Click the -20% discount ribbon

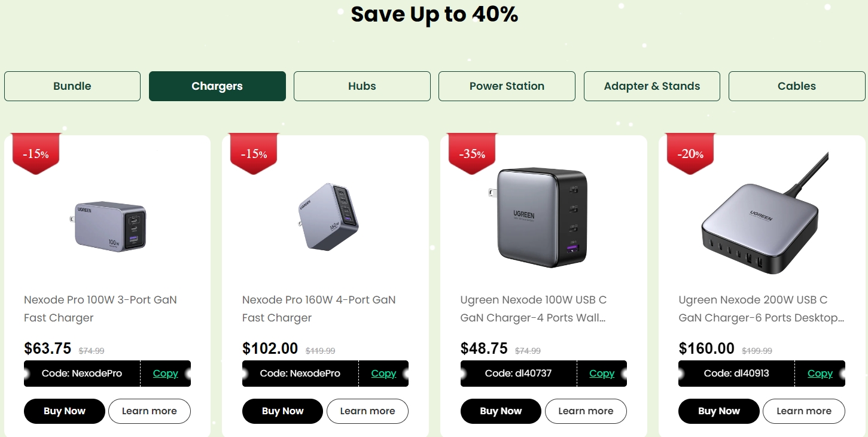690,154
